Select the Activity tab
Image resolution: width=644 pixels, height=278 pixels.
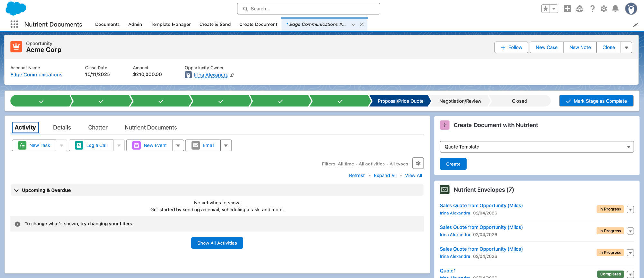[25, 128]
